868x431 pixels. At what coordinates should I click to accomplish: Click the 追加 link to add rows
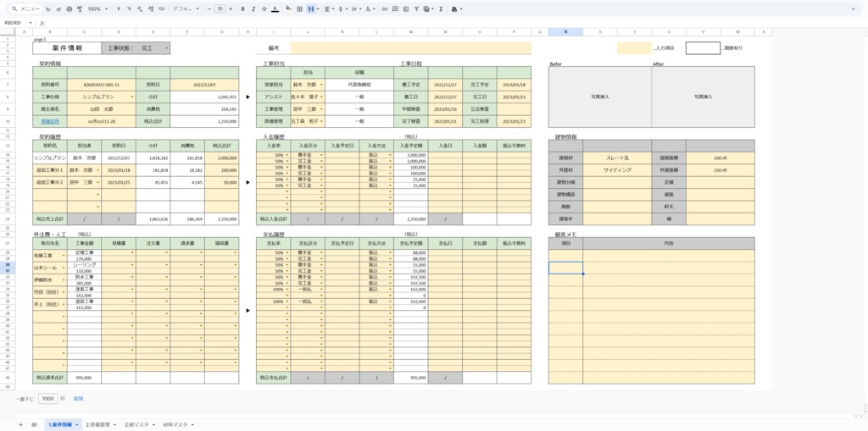[78, 398]
